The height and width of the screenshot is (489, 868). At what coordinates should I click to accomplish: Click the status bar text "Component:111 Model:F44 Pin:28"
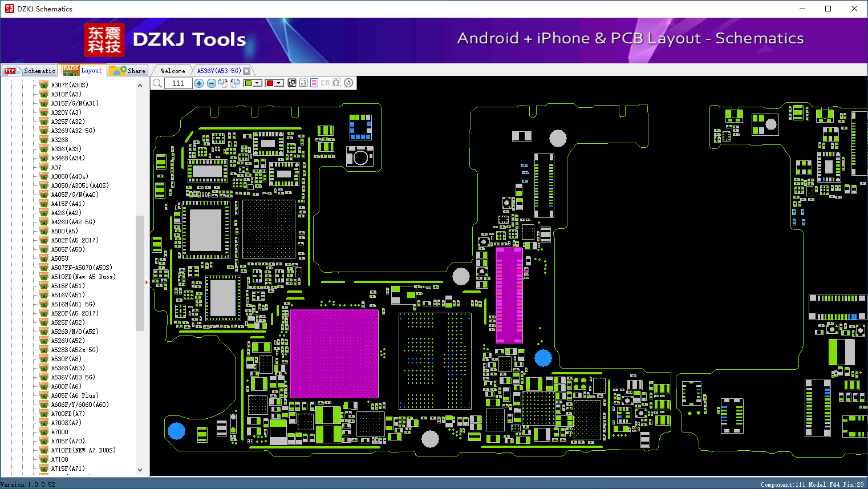[x=812, y=484]
